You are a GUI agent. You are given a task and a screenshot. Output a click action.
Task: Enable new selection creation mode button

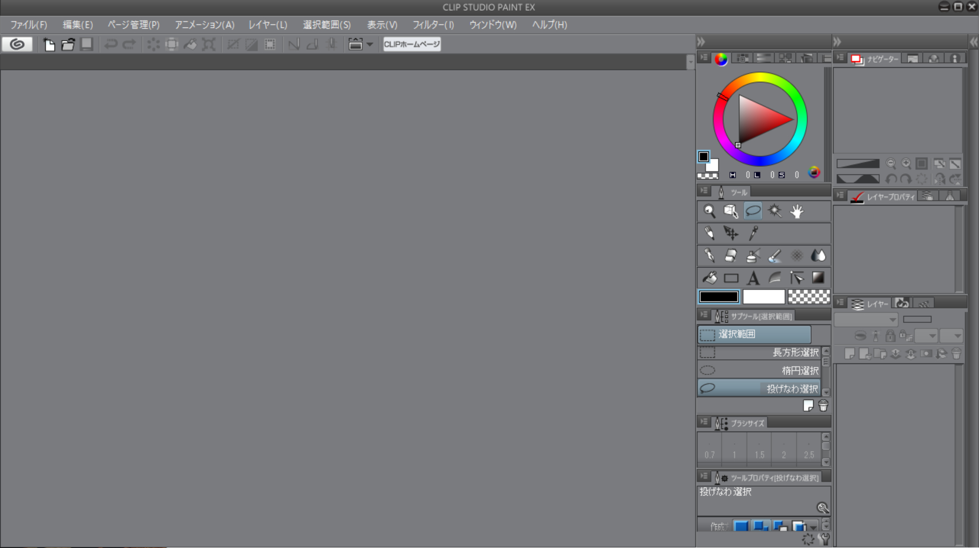(x=741, y=526)
